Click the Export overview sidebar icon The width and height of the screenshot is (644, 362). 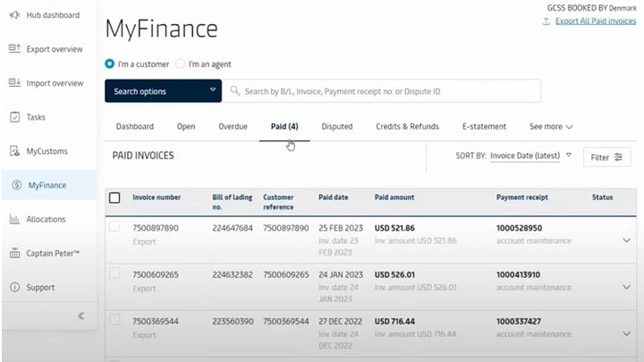[14, 49]
